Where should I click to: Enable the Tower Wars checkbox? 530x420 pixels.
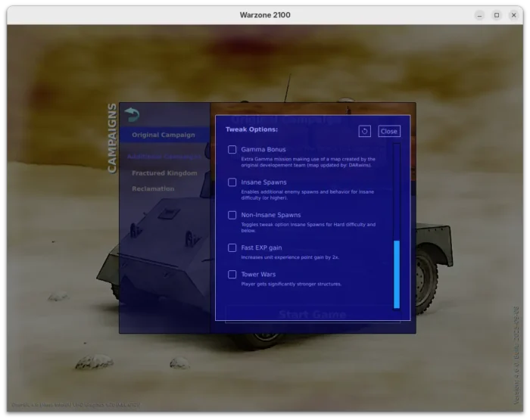pyautogui.click(x=232, y=274)
